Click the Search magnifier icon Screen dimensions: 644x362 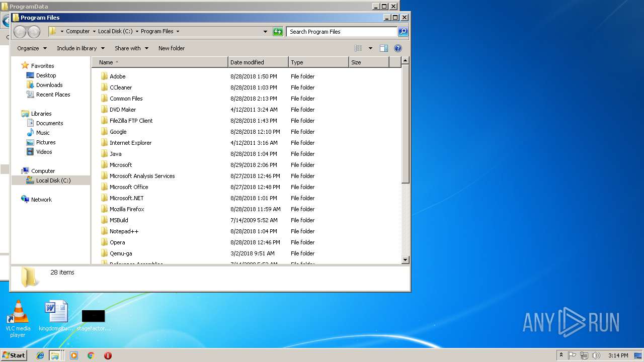click(x=403, y=31)
